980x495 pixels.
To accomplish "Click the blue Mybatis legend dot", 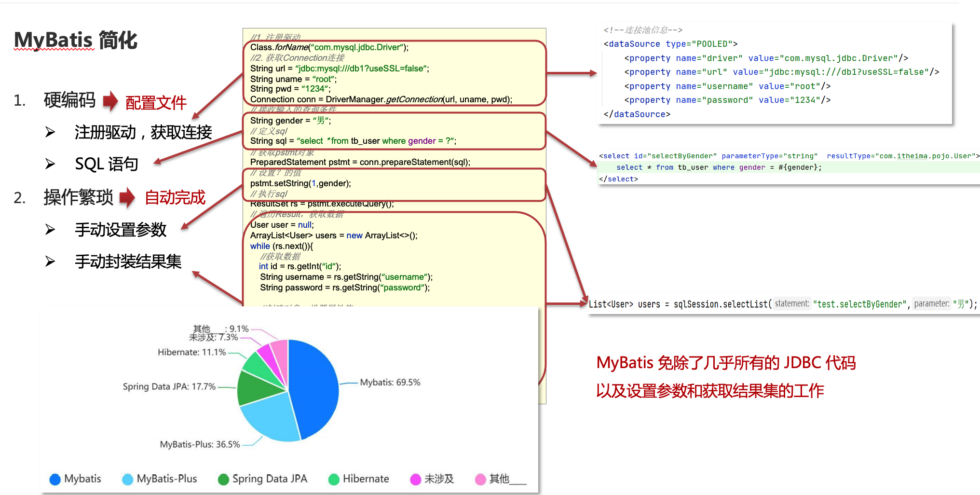I will click(x=55, y=479).
